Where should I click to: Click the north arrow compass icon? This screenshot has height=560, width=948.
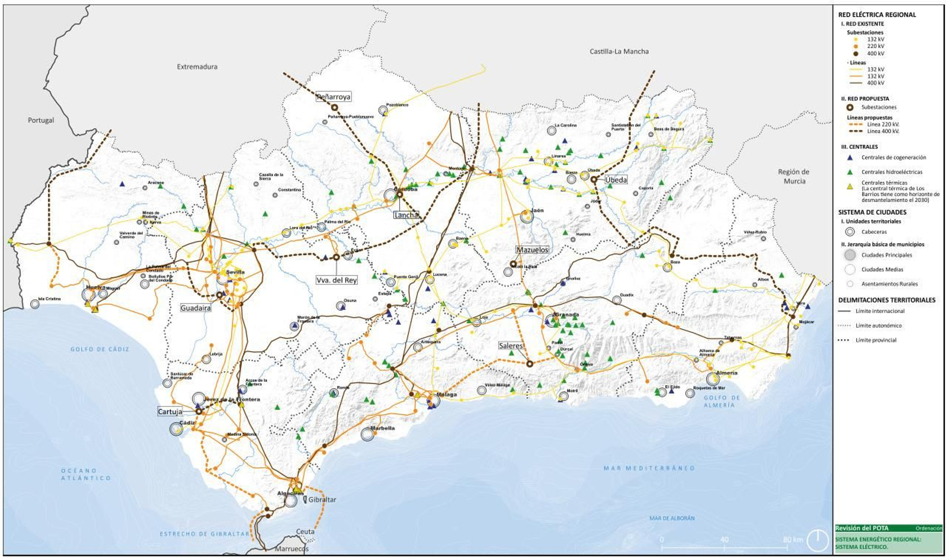816,540
